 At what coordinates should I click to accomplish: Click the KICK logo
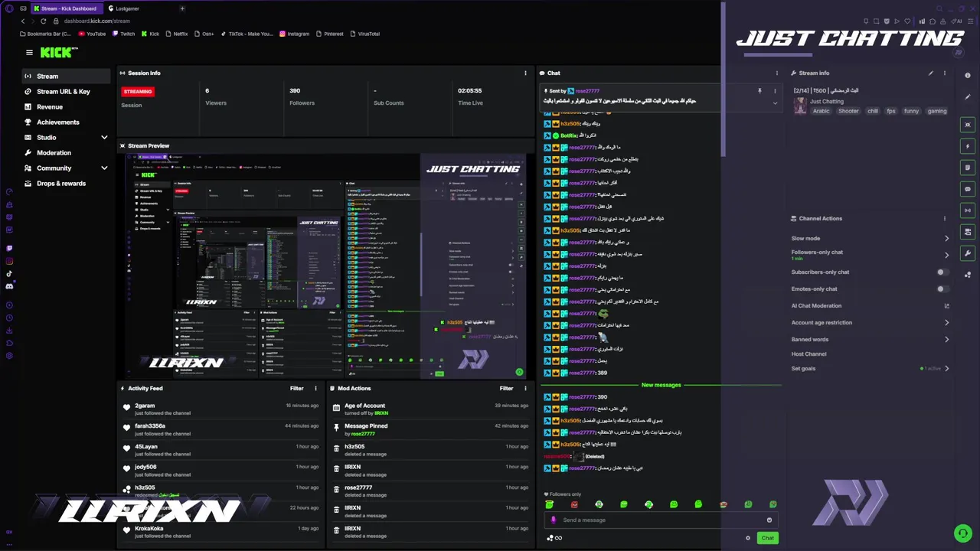[x=59, y=53]
